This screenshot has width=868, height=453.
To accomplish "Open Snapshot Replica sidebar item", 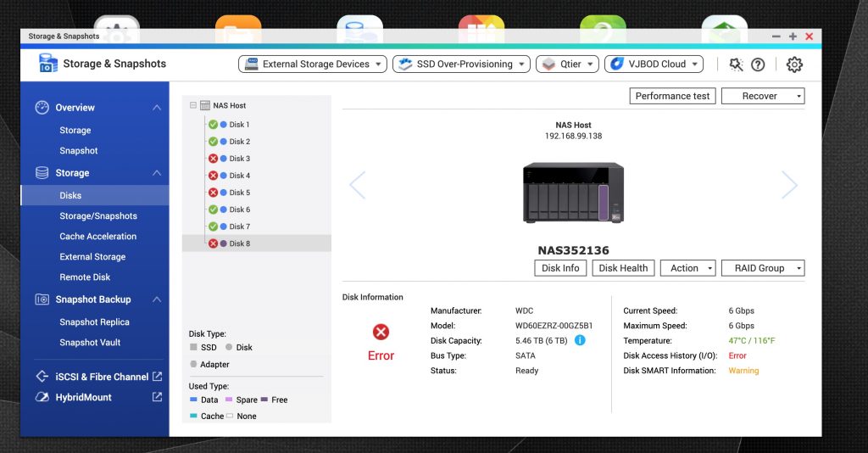I will [x=95, y=322].
